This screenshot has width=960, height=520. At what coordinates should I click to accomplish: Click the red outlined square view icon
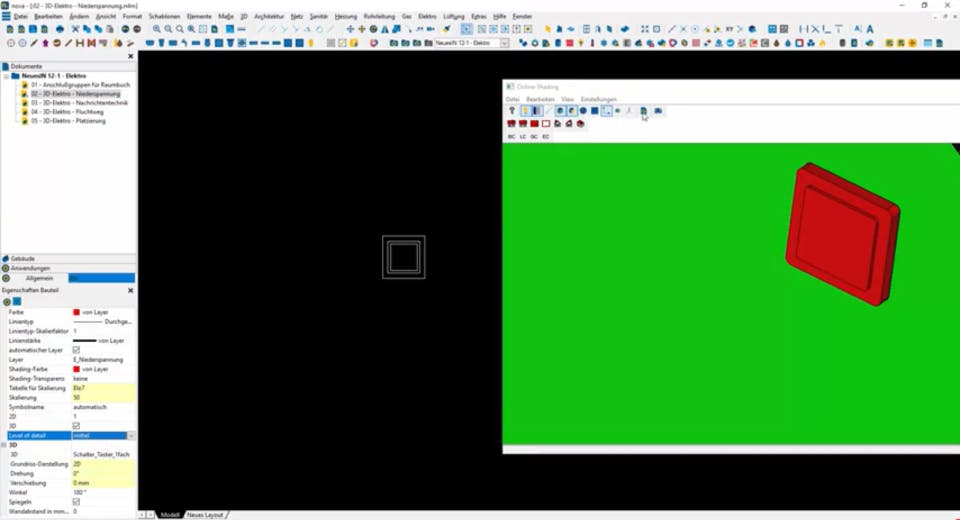click(546, 124)
